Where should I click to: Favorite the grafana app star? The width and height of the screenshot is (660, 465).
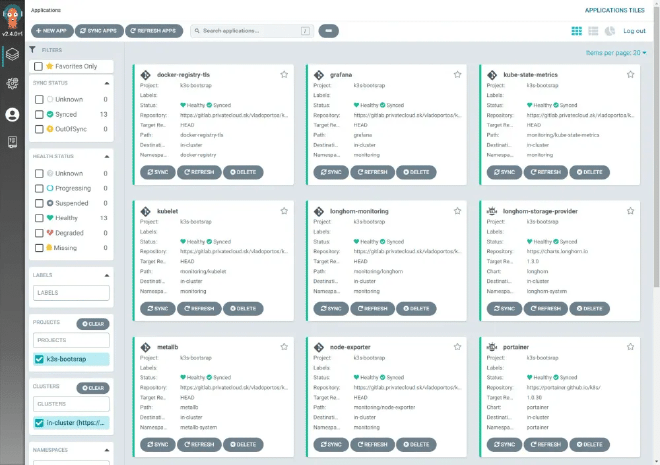click(457, 74)
